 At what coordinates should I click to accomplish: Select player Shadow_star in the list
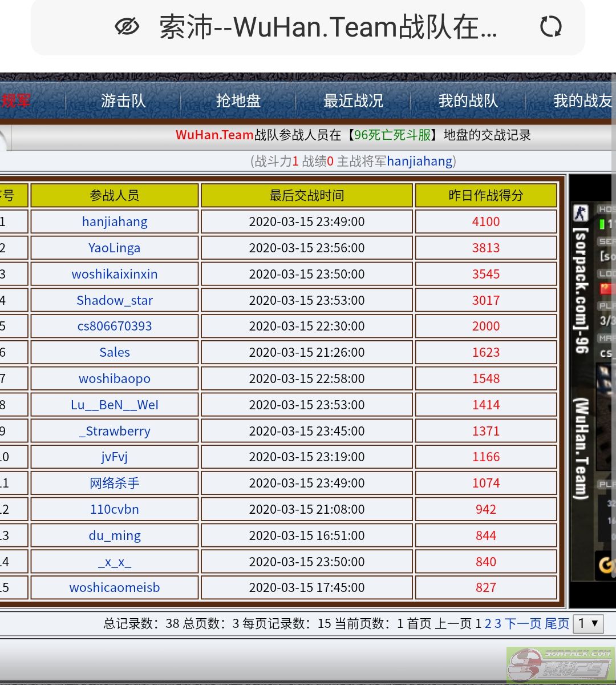pos(115,300)
